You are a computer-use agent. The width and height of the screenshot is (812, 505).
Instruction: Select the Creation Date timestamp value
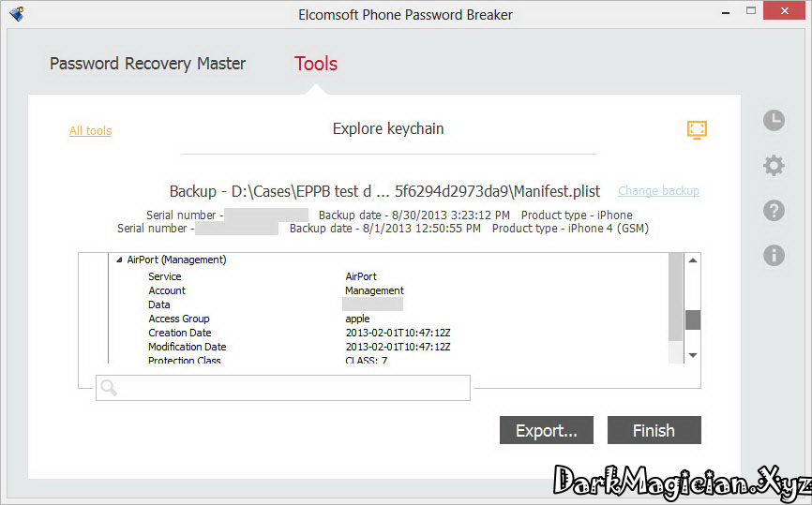[x=398, y=333]
